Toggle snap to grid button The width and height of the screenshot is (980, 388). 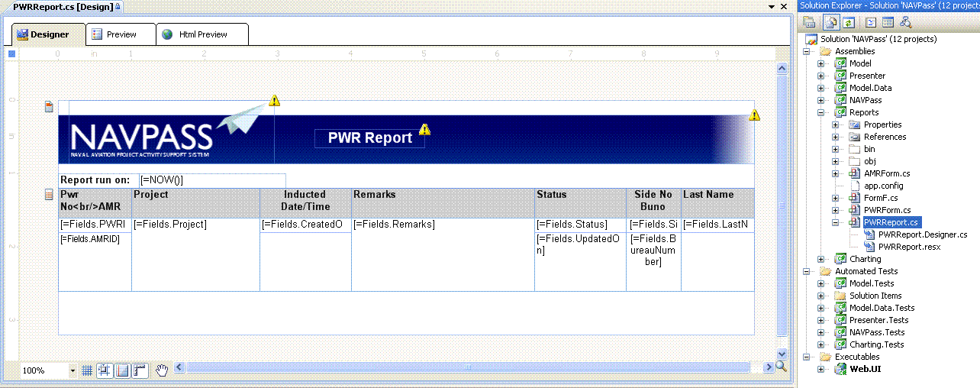click(x=105, y=370)
